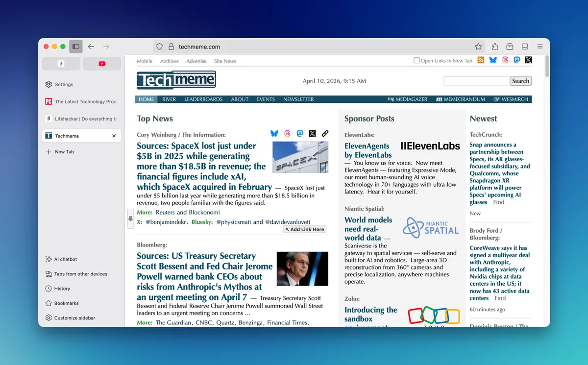Click the Search button
The height and width of the screenshot is (365, 588).
(520, 81)
